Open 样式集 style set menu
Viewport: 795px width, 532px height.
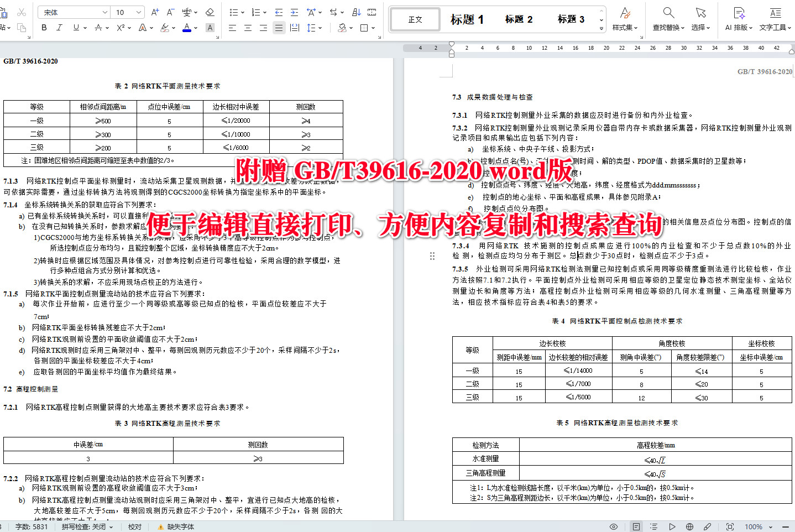pyautogui.click(x=625, y=19)
